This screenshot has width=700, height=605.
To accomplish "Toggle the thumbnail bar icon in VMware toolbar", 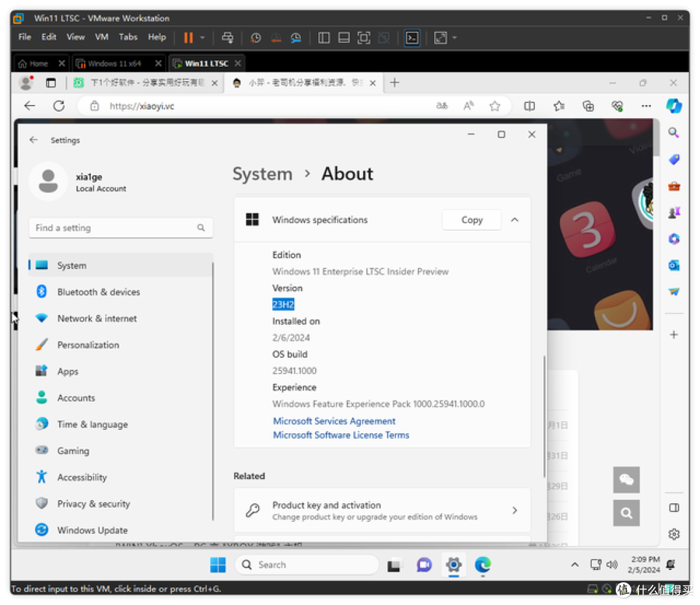I will [x=344, y=38].
